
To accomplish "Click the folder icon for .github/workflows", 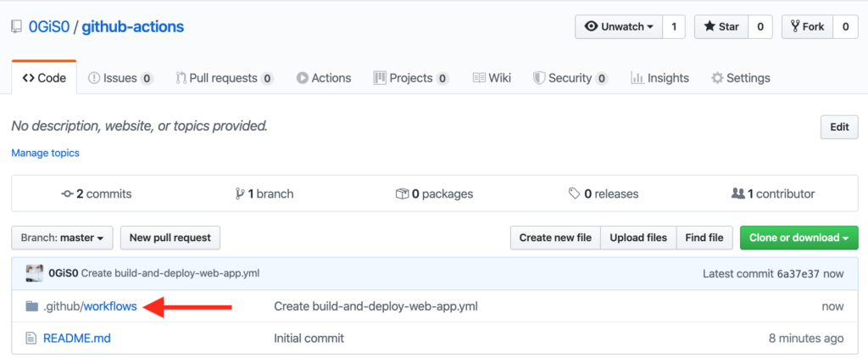I will coord(32,305).
